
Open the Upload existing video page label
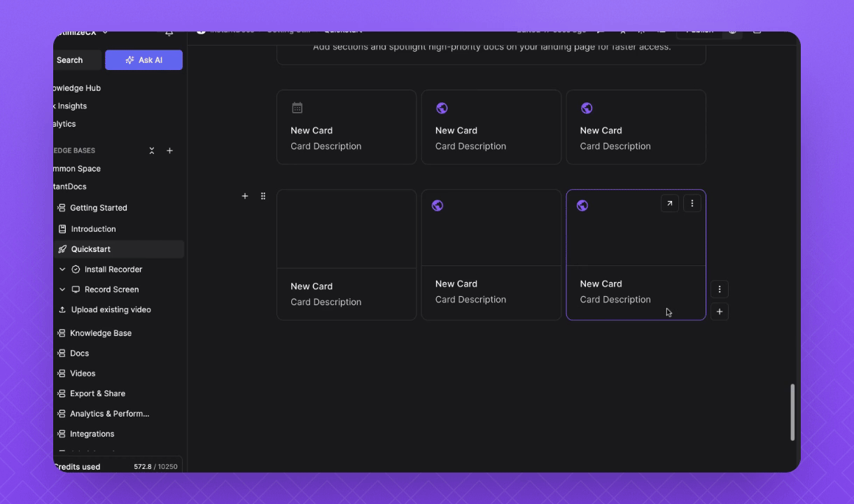[x=111, y=309]
